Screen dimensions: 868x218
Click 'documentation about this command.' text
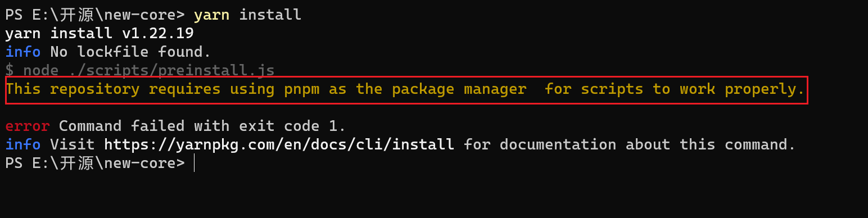pyautogui.click(x=648, y=144)
